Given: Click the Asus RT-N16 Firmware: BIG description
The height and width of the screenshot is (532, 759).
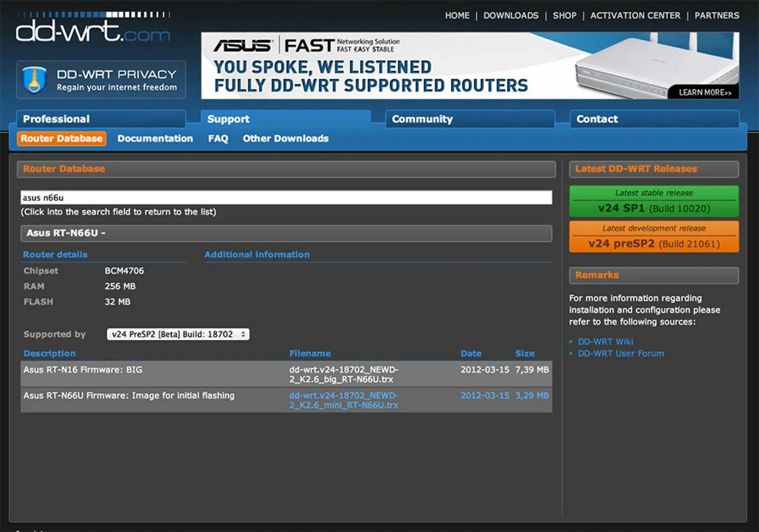Looking at the screenshot, I should [83, 369].
